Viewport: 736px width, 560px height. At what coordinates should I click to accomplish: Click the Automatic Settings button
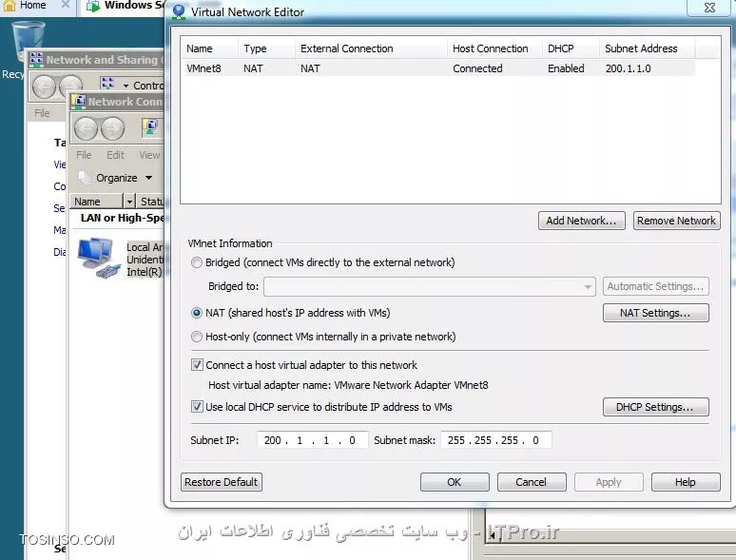click(x=656, y=286)
